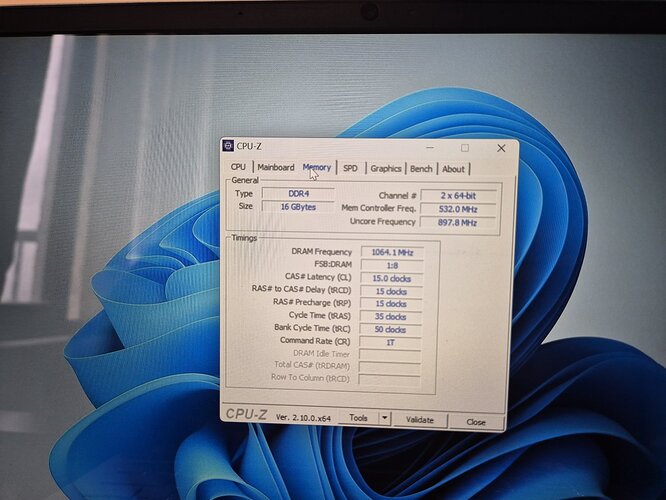
Task: Click the CPU-Z icon in title bar
Action: tap(229, 146)
